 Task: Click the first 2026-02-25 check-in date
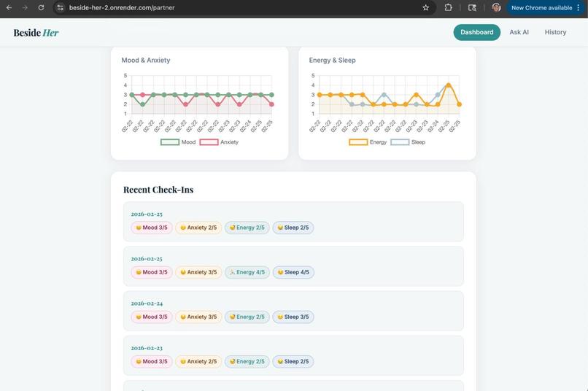pyautogui.click(x=147, y=214)
